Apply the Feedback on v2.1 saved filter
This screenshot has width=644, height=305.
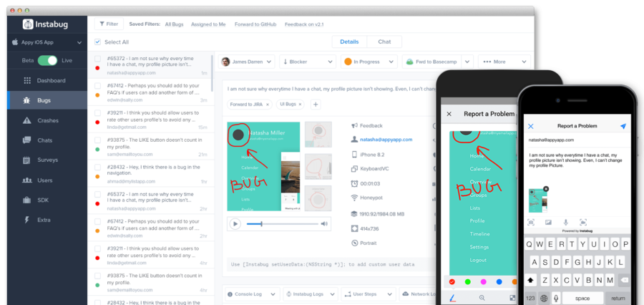click(x=304, y=24)
